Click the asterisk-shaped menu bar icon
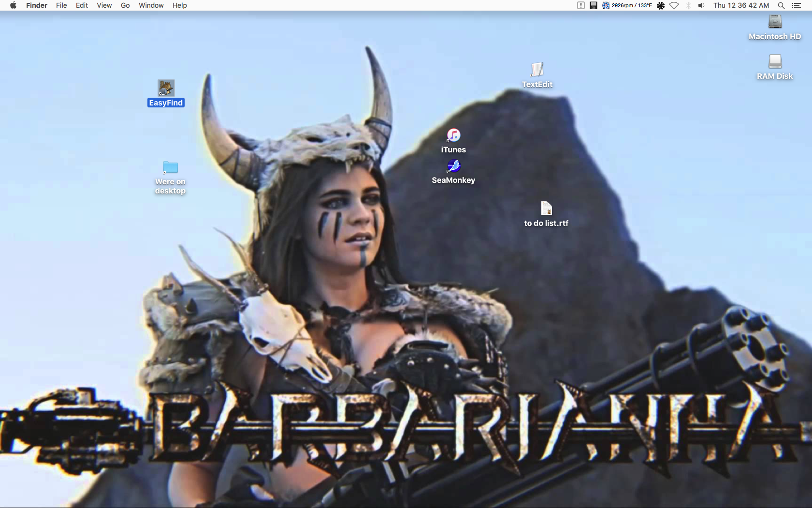Viewport: 812px width, 508px height. (x=661, y=5)
